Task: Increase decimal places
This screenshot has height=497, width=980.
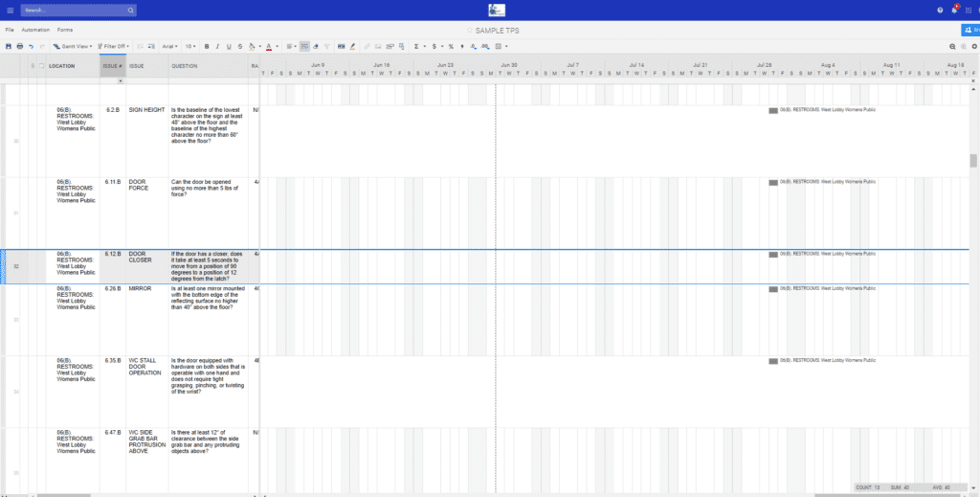Action: [485, 46]
